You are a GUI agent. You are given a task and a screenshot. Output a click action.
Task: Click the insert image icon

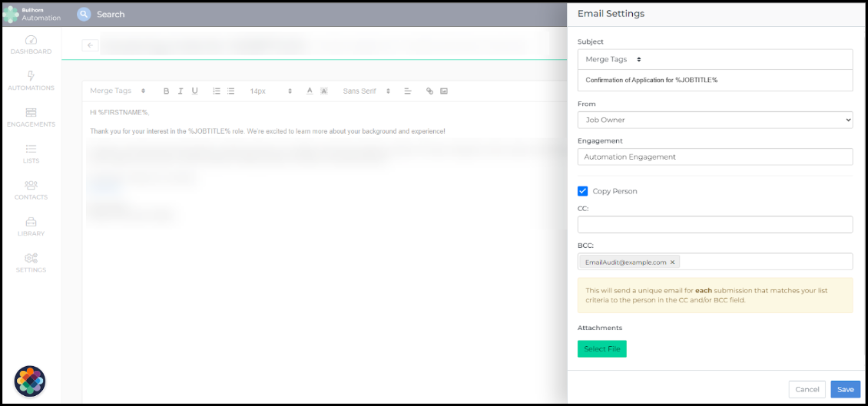(444, 91)
